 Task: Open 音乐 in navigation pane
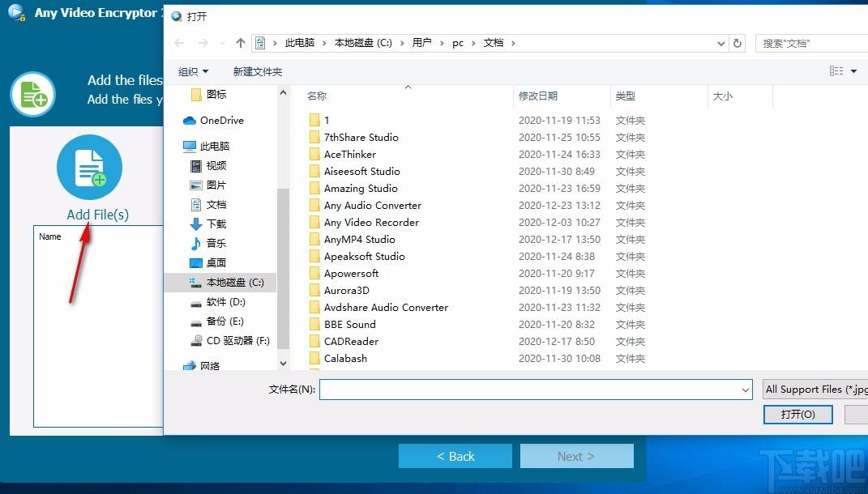pyautogui.click(x=208, y=243)
